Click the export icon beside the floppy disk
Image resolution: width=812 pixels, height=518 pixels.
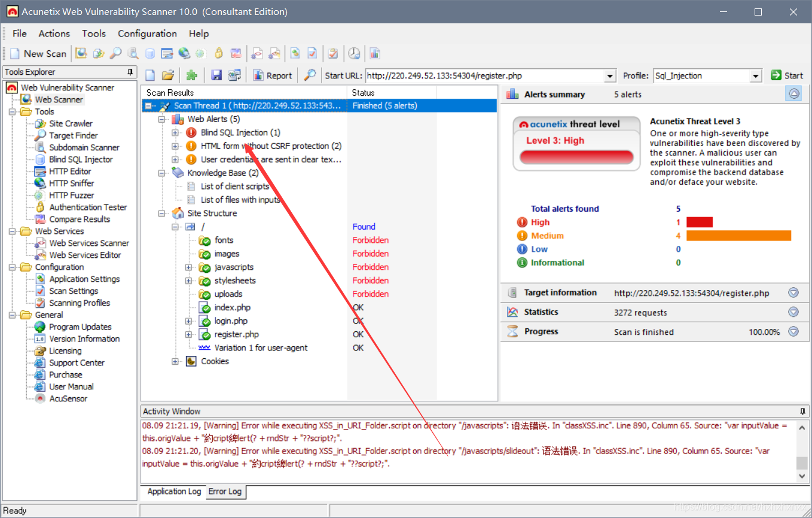(x=234, y=75)
